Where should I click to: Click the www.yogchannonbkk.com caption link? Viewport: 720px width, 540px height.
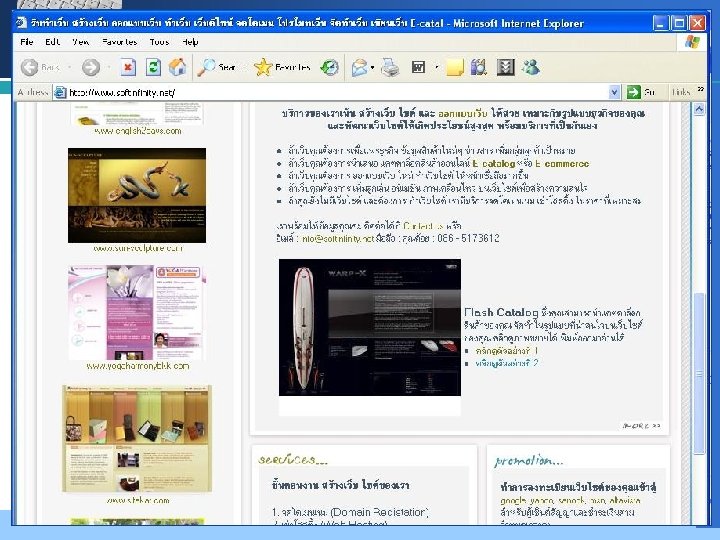pyautogui.click(x=137, y=366)
